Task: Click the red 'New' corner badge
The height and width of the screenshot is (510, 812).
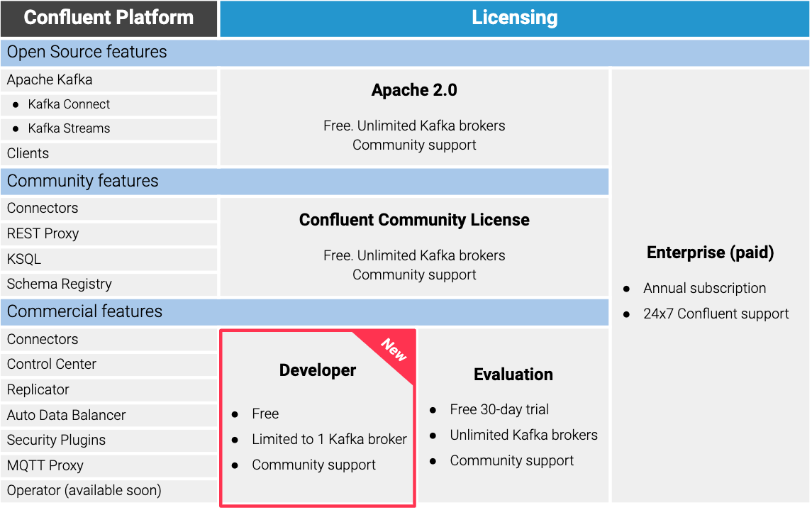Action: pyautogui.click(x=394, y=350)
